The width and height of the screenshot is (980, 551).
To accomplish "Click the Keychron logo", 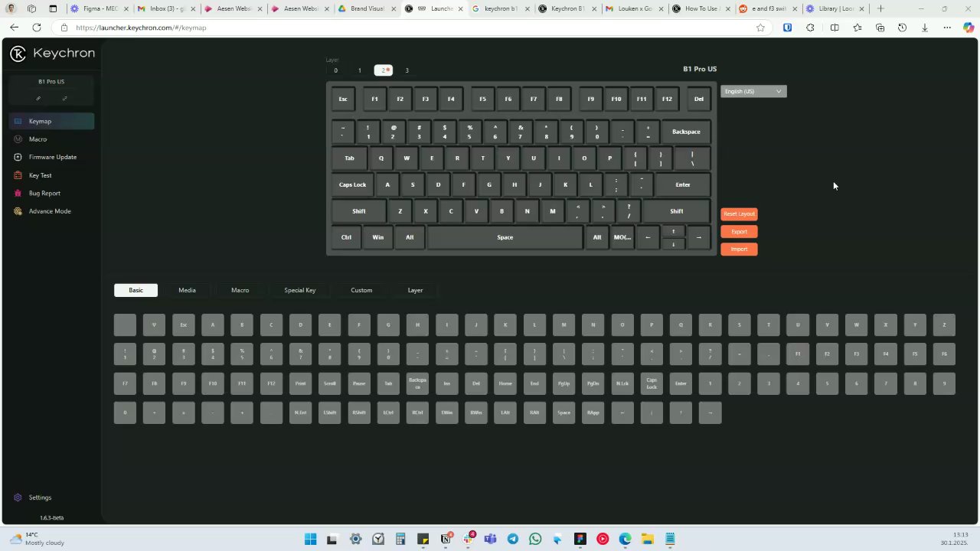I will (52, 54).
